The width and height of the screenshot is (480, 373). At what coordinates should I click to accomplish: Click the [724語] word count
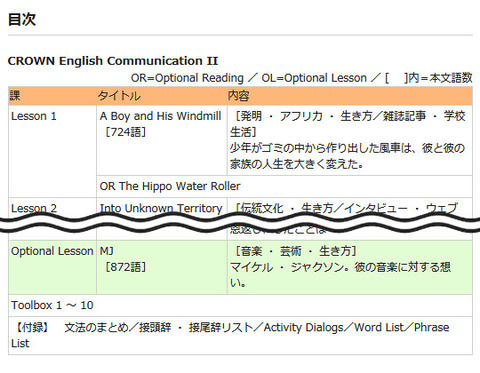pyautogui.click(x=126, y=132)
